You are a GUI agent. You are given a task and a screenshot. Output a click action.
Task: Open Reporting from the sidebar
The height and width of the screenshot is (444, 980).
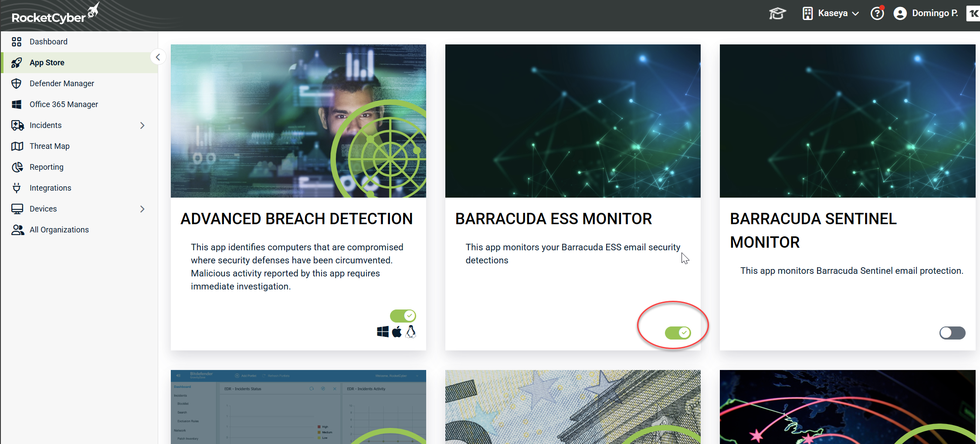(x=47, y=167)
